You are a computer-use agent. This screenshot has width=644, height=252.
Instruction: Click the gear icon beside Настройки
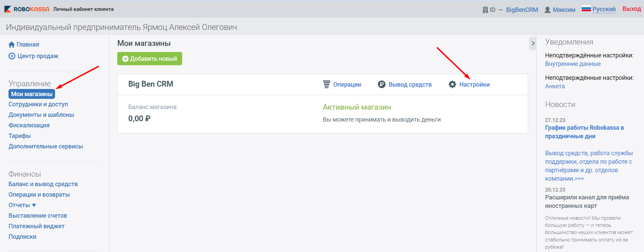[x=452, y=84]
